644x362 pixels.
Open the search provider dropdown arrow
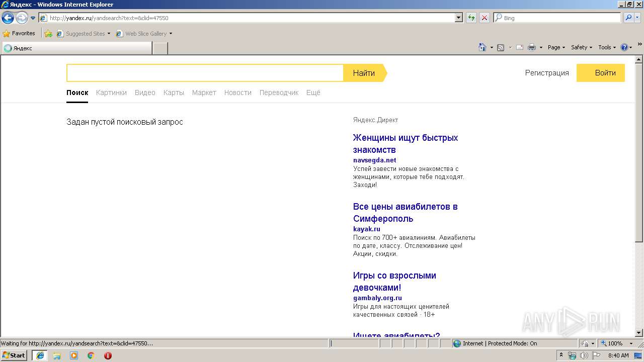coord(638,18)
